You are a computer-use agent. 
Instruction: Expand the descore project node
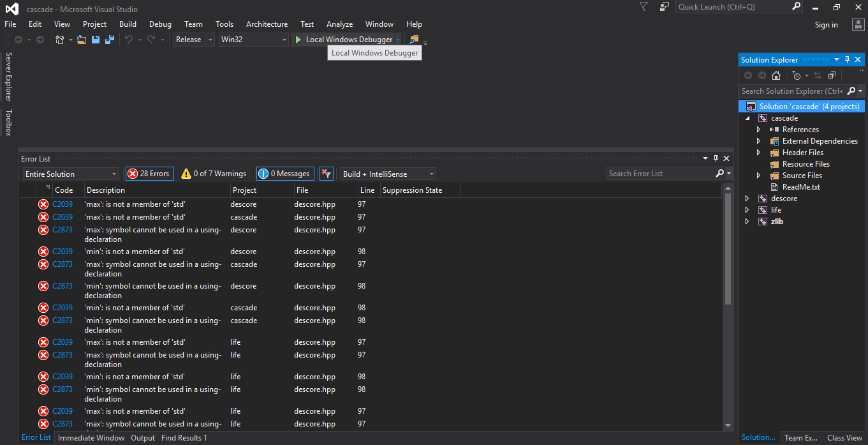tap(747, 199)
